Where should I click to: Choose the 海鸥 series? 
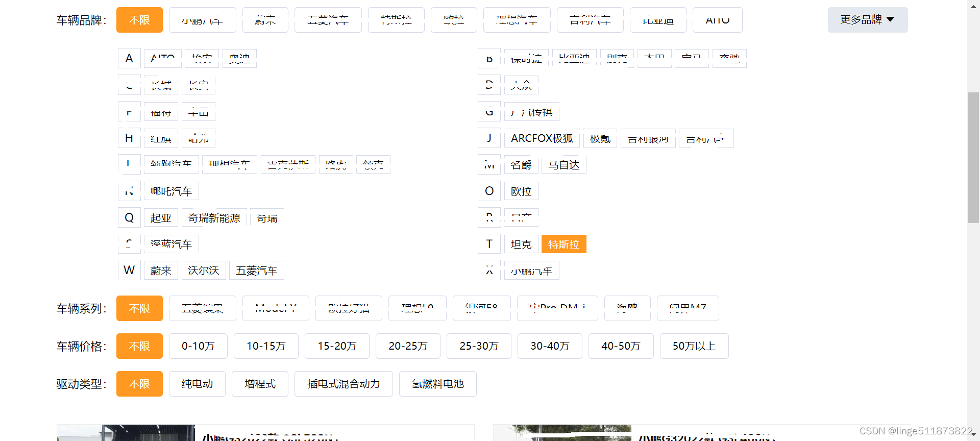(x=627, y=308)
